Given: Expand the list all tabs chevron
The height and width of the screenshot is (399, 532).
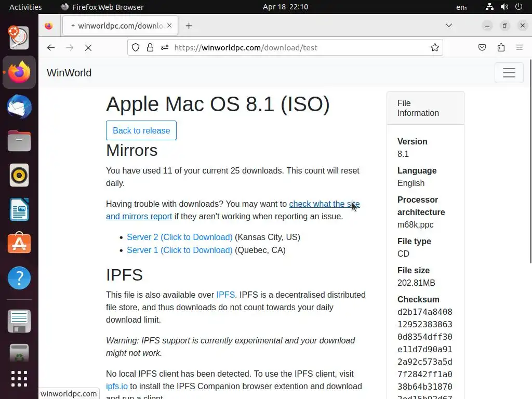Looking at the screenshot, I should 448,25.
